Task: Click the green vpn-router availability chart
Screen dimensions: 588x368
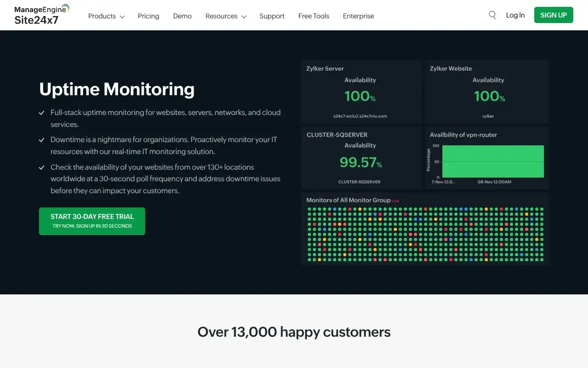Action: click(x=488, y=161)
